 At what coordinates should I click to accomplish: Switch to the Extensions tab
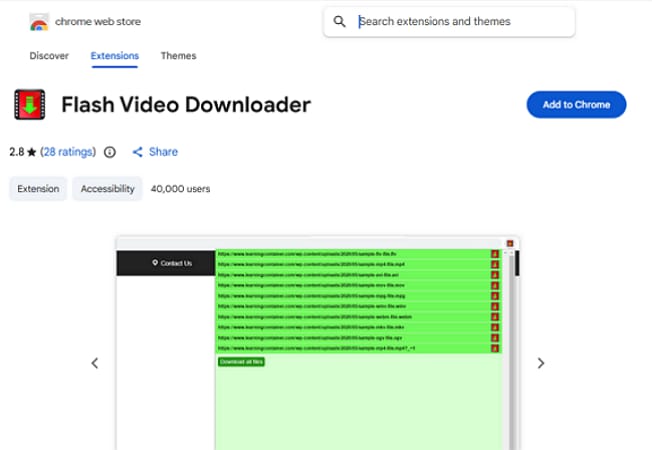coord(115,56)
